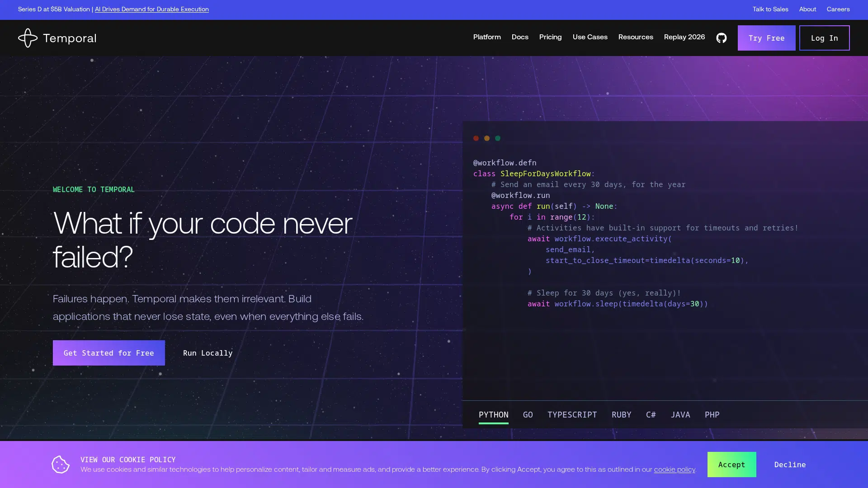Open the GitHub icon link
This screenshot has height=488, width=868.
pyautogui.click(x=721, y=38)
